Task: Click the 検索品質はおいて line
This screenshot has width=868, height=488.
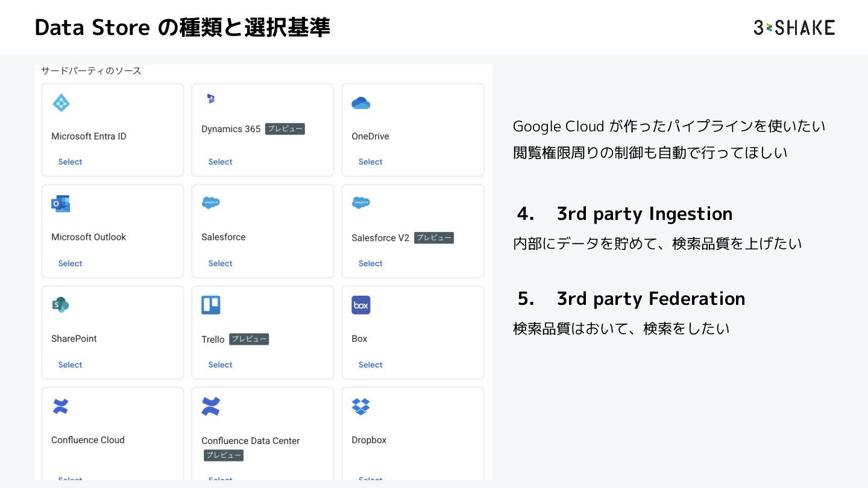Action: click(x=621, y=328)
